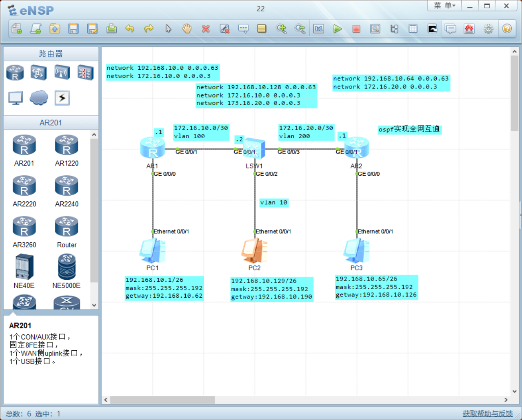522x420 pixels.
Task: Click the New Topology toolbar icon
Action: [x=17, y=29]
